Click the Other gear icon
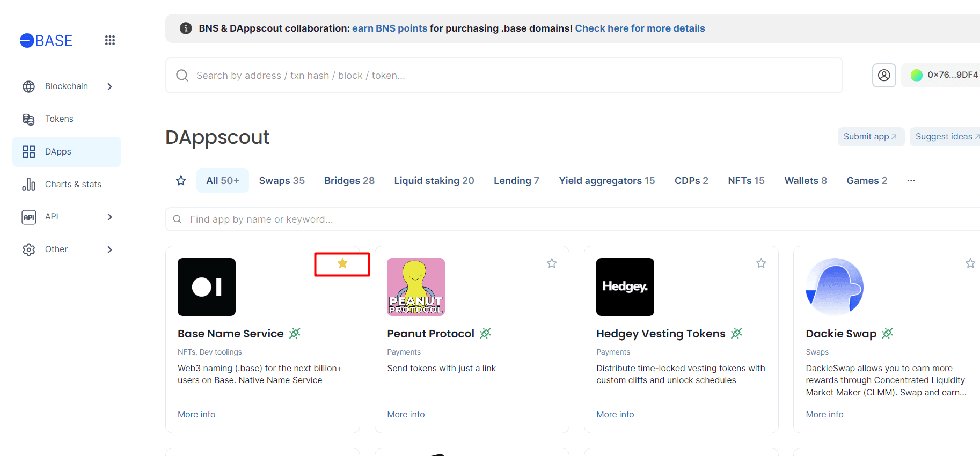980x456 pixels. click(29, 249)
